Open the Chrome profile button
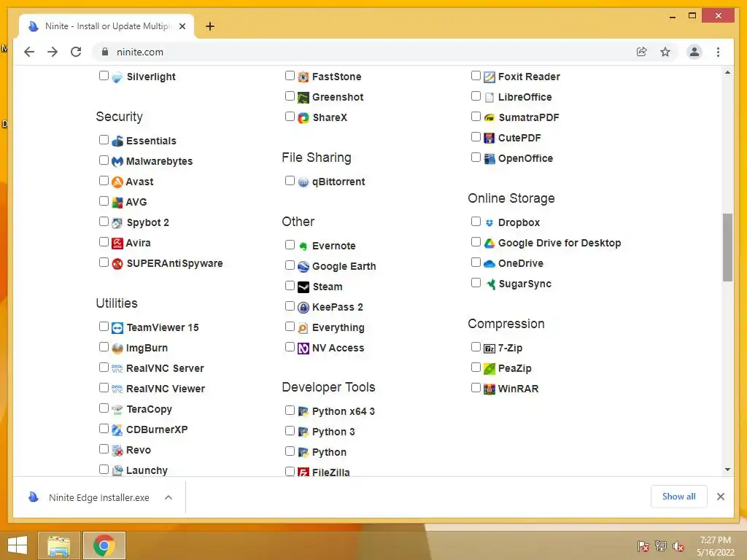 (x=694, y=52)
